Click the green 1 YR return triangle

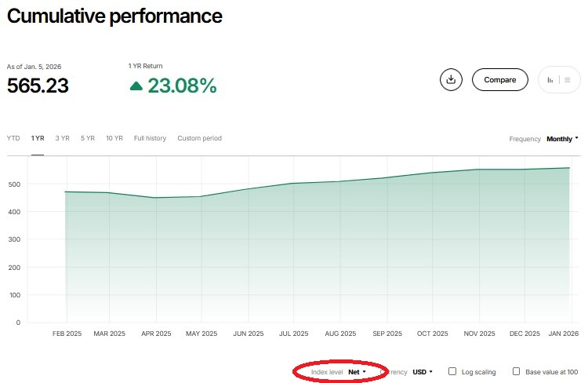coord(136,86)
